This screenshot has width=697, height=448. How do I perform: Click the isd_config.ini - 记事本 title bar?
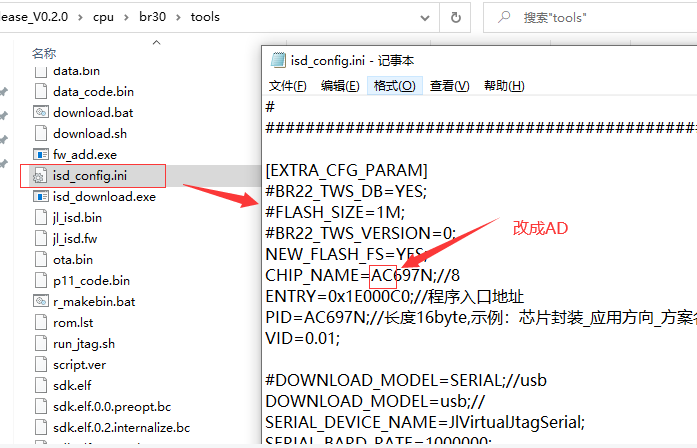(x=479, y=60)
